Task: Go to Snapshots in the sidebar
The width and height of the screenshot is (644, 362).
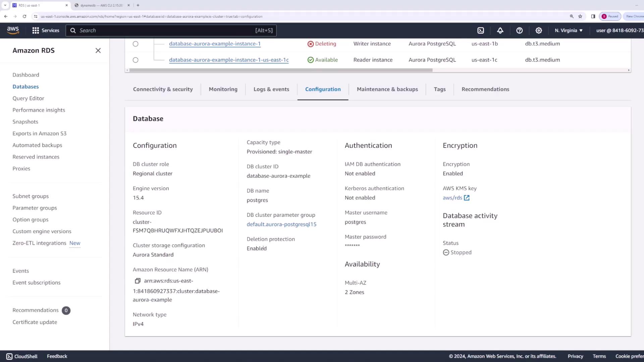Action: pos(25,122)
